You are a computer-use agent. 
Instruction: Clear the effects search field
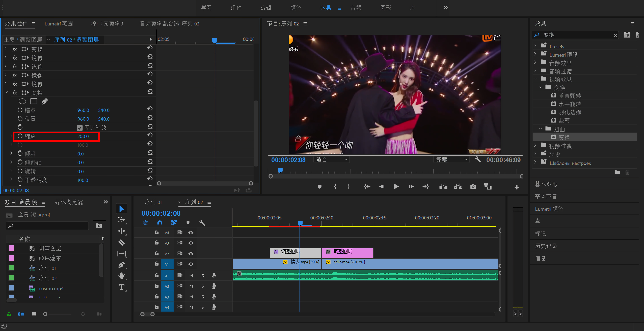[615, 35]
